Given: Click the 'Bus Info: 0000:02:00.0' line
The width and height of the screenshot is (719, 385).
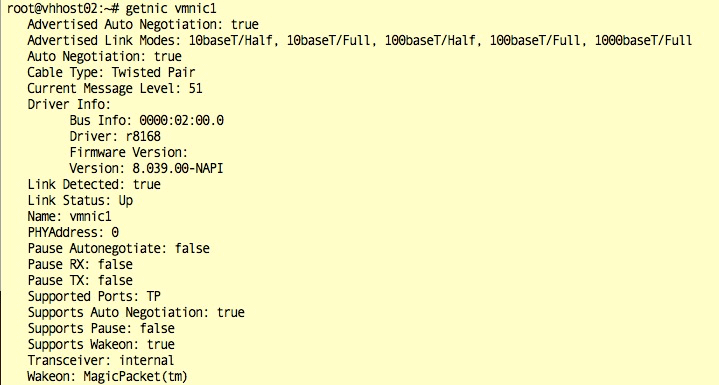Looking at the screenshot, I should point(147,120).
